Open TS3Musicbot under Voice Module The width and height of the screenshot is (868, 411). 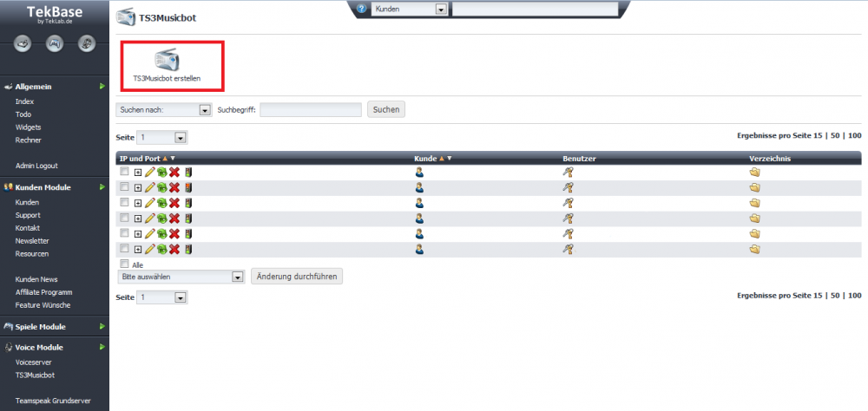pyautogui.click(x=35, y=375)
